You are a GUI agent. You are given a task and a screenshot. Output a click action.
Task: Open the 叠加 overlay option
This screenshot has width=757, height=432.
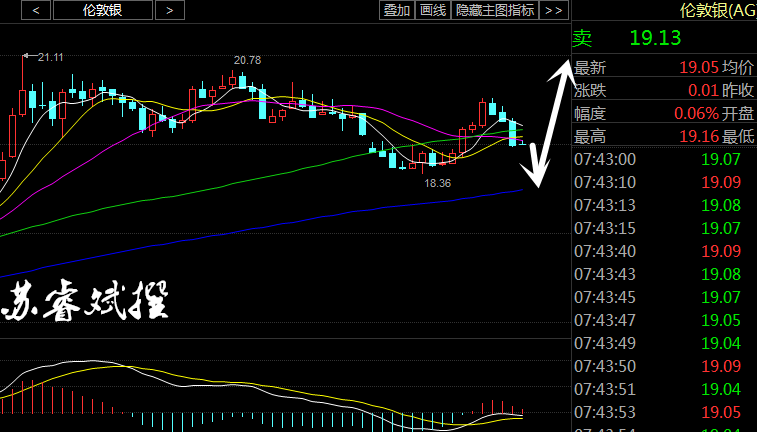[396, 10]
